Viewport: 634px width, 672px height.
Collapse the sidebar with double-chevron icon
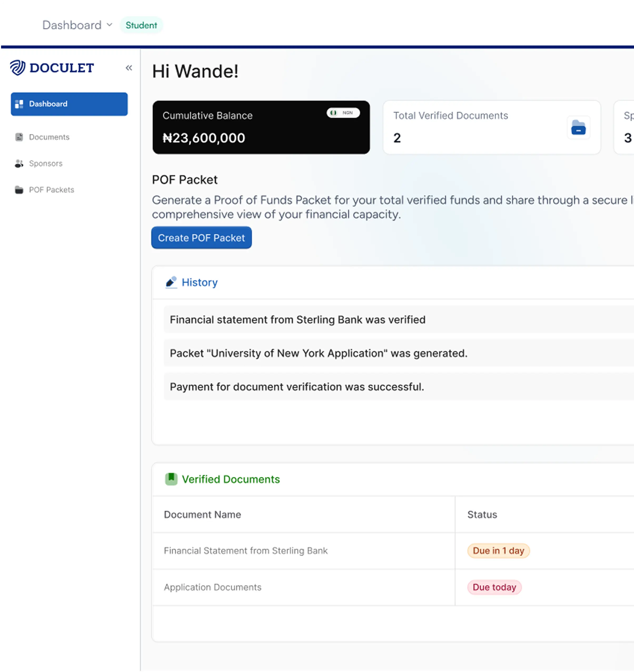click(129, 68)
